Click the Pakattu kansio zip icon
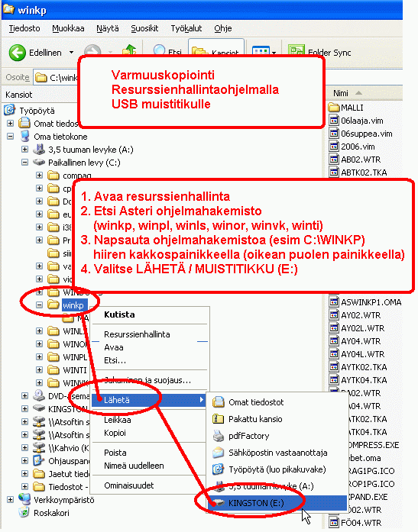The image size is (418, 532). tap(218, 419)
